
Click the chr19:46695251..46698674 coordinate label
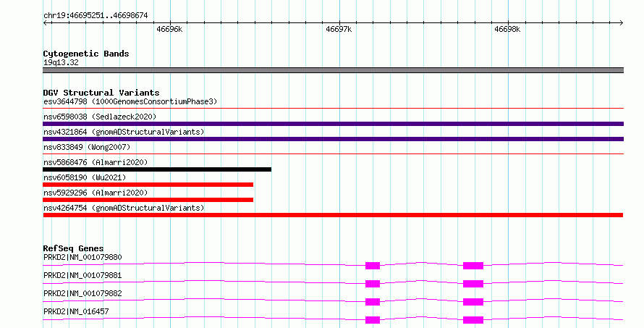pyautogui.click(x=96, y=16)
